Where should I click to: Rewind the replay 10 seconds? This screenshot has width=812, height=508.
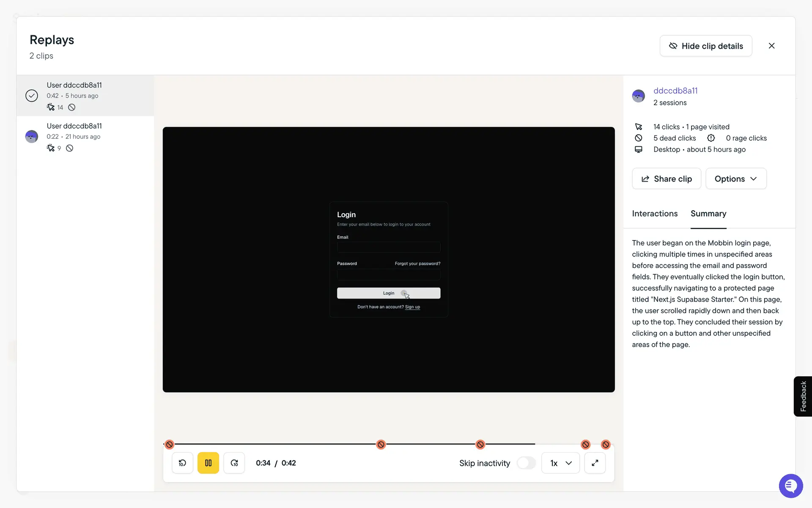click(182, 463)
